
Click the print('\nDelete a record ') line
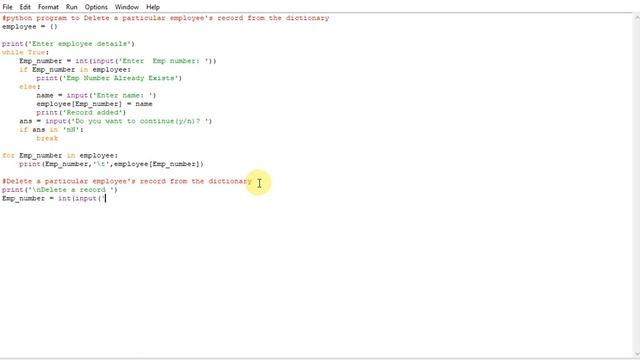[60, 190]
